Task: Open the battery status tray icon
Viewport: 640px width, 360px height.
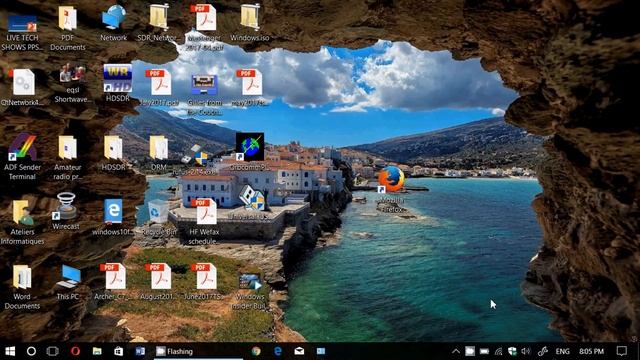Action: click(x=484, y=351)
